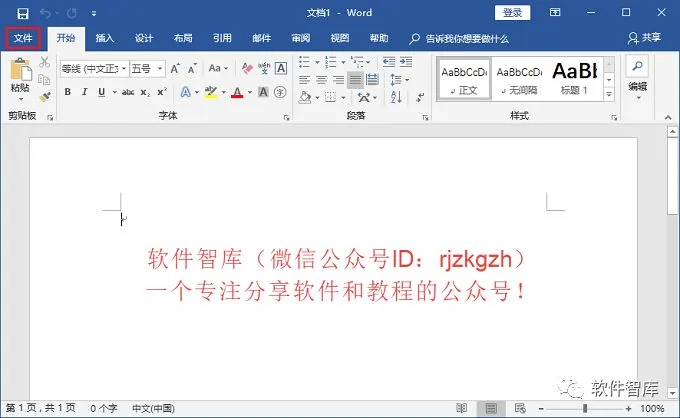This screenshot has width=680, height=418.
Task: Toggle subscript formatting
Action: click(x=145, y=92)
